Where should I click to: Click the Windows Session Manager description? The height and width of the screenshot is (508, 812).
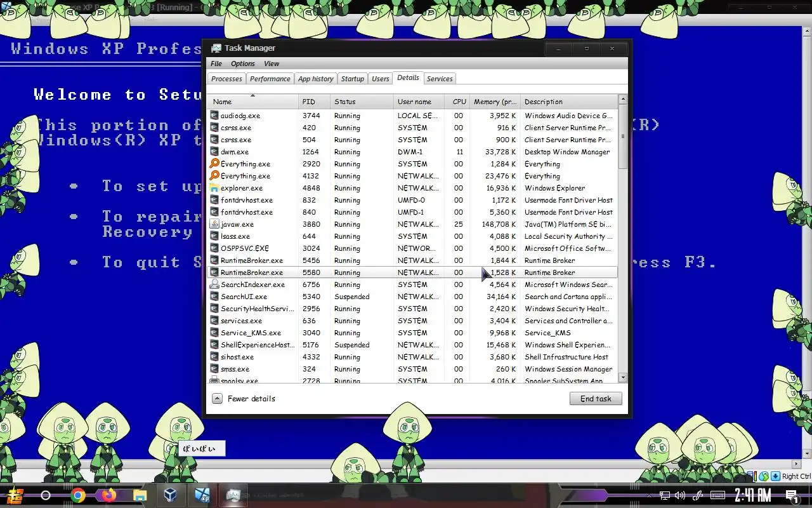click(568, 369)
